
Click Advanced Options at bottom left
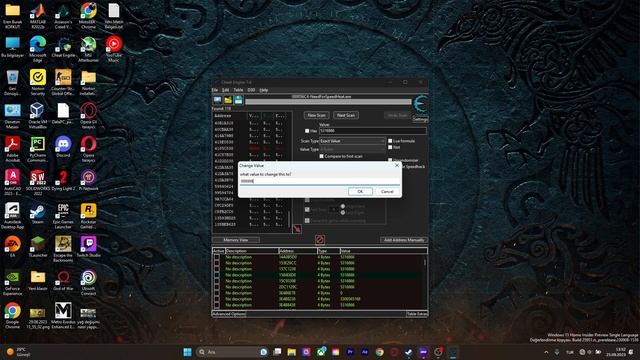pyautogui.click(x=229, y=314)
